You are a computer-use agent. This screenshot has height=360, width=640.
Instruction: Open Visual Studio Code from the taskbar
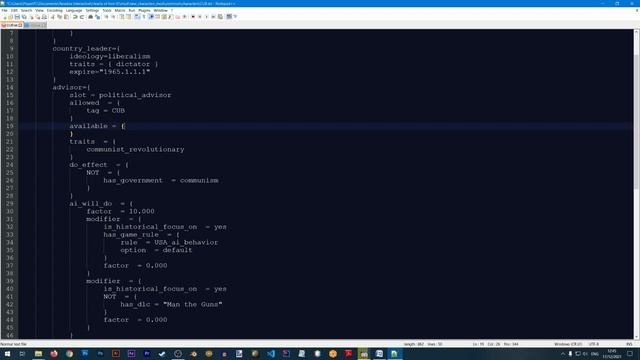tap(271, 353)
